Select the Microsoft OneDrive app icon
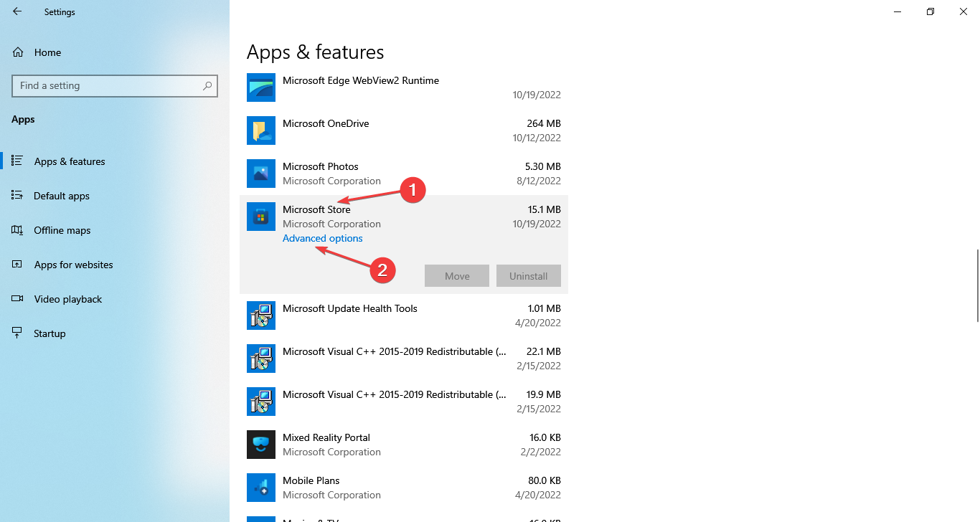This screenshot has width=980, height=522. tap(261, 130)
